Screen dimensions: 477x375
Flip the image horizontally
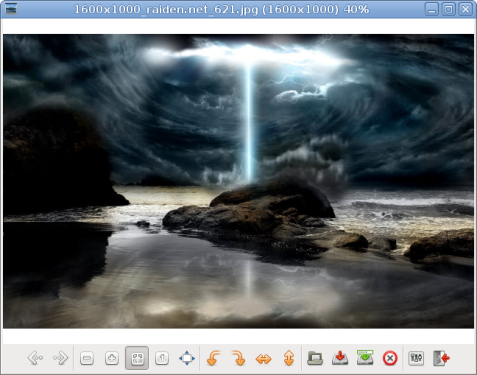point(263,358)
